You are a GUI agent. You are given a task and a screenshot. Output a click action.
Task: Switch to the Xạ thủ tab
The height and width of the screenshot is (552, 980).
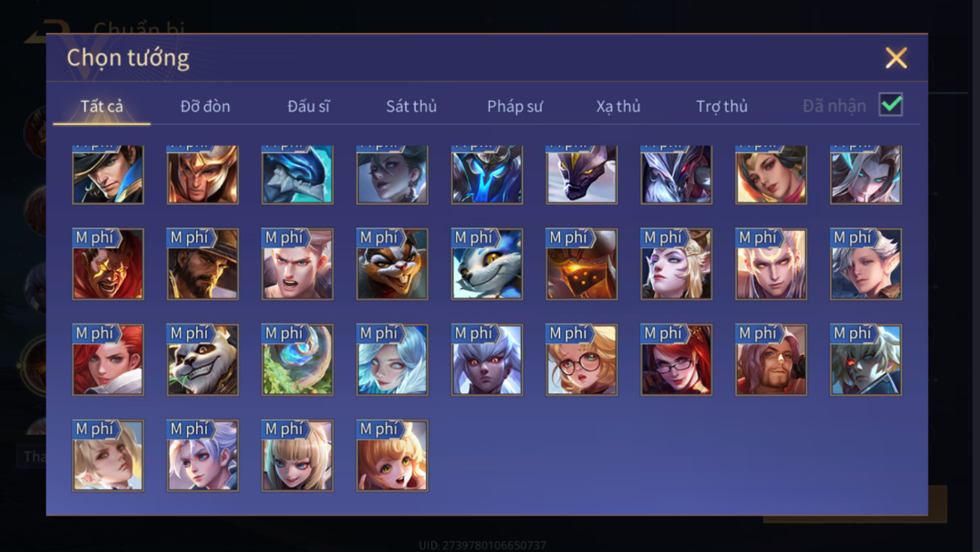[x=618, y=106]
